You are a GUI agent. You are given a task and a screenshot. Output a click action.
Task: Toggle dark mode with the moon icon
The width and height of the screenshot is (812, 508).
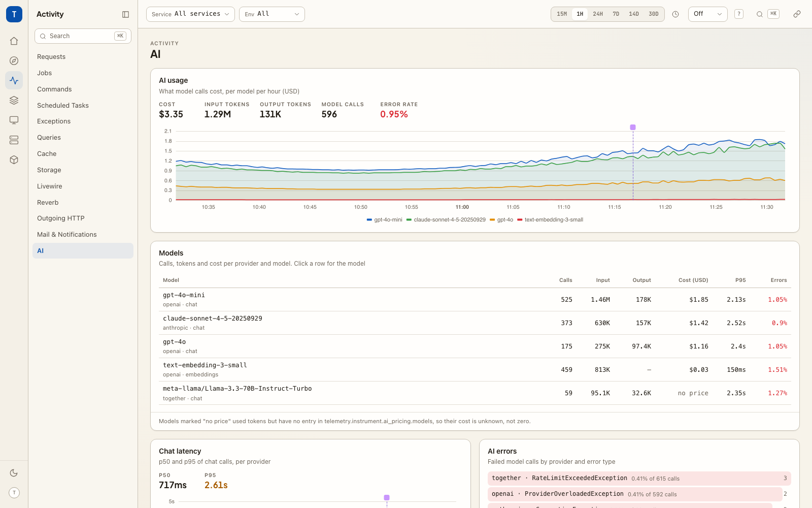coord(14,473)
